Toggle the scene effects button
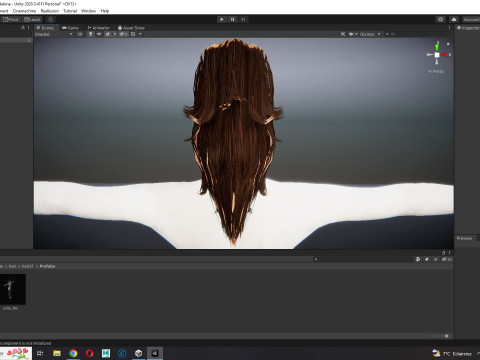The image size is (480, 360). point(108,34)
